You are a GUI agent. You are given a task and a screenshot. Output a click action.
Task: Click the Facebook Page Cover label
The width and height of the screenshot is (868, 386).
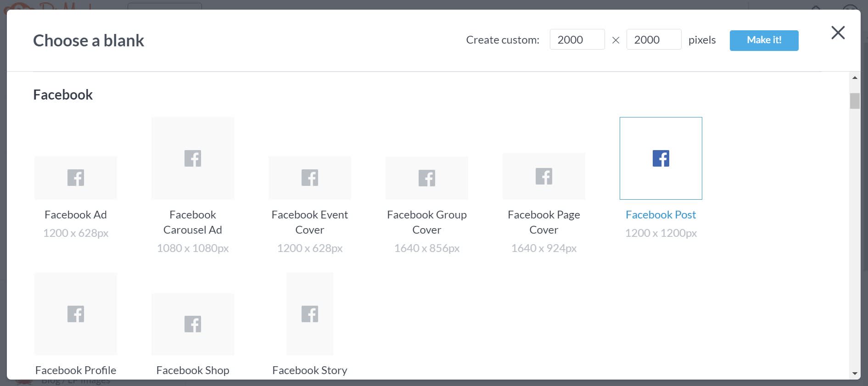coord(544,222)
